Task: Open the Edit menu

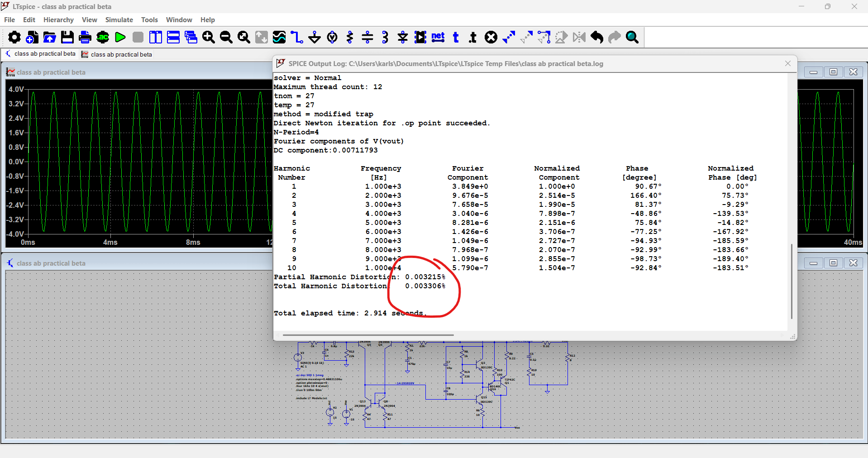Action: tap(29, 20)
